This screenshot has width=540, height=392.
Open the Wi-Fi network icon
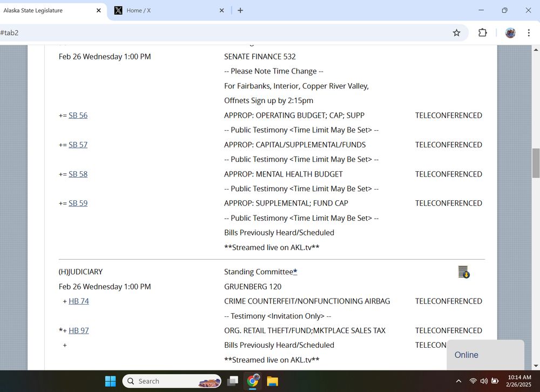[473, 381]
